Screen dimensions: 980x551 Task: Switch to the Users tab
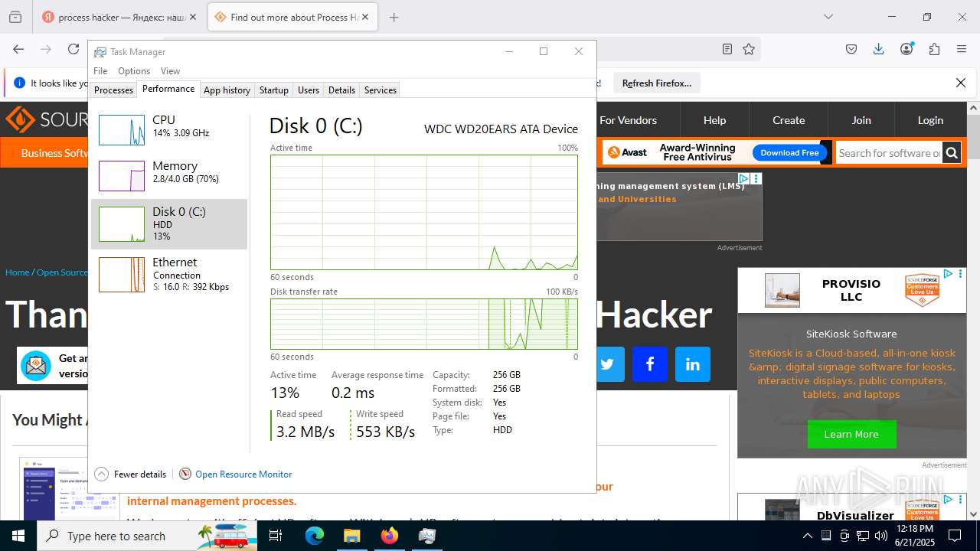click(309, 90)
